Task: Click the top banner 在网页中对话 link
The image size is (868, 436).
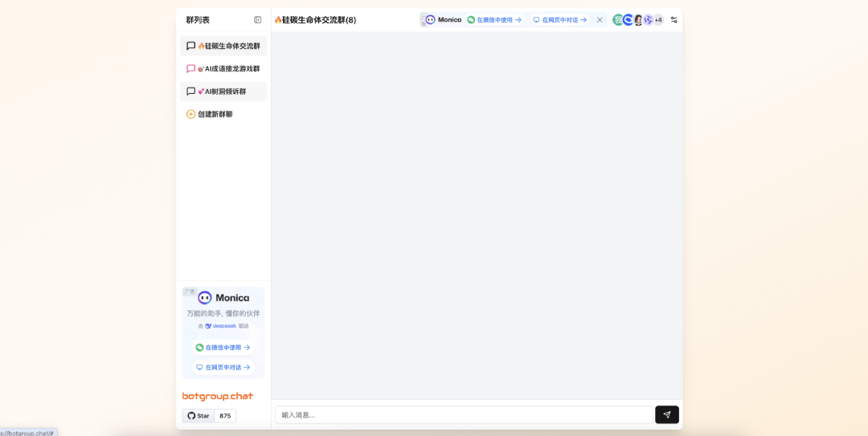Action: coord(559,20)
